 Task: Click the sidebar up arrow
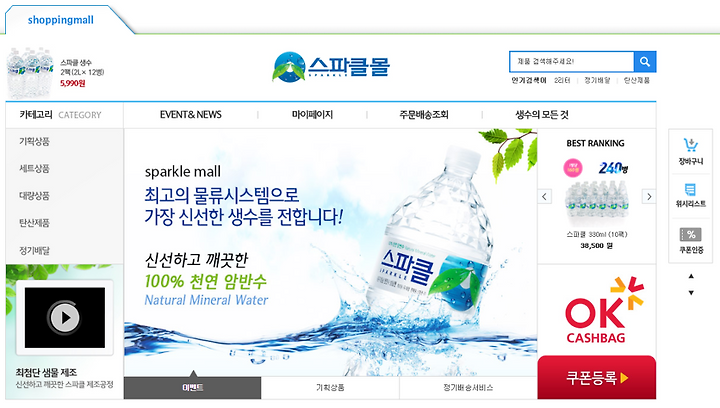[x=691, y=276]
